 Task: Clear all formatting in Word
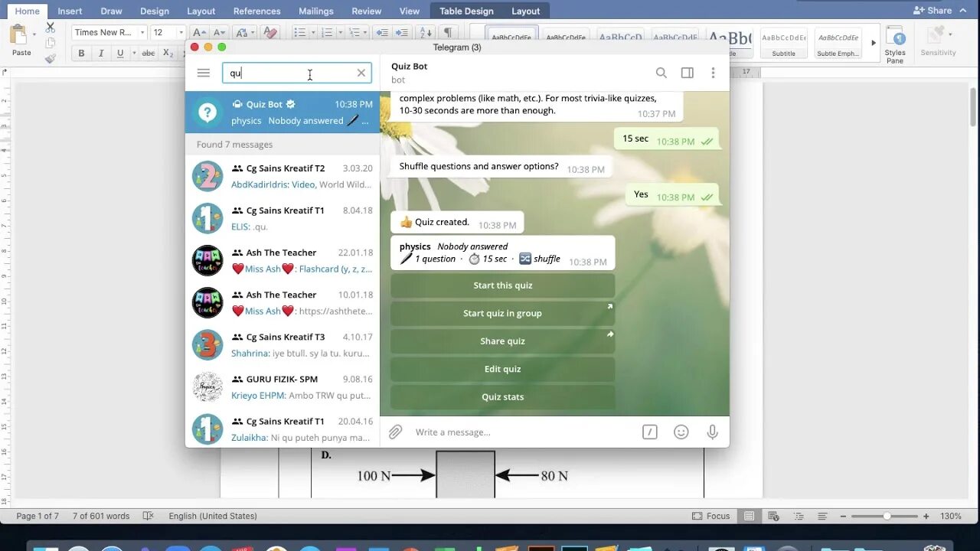tap(269, 32)
